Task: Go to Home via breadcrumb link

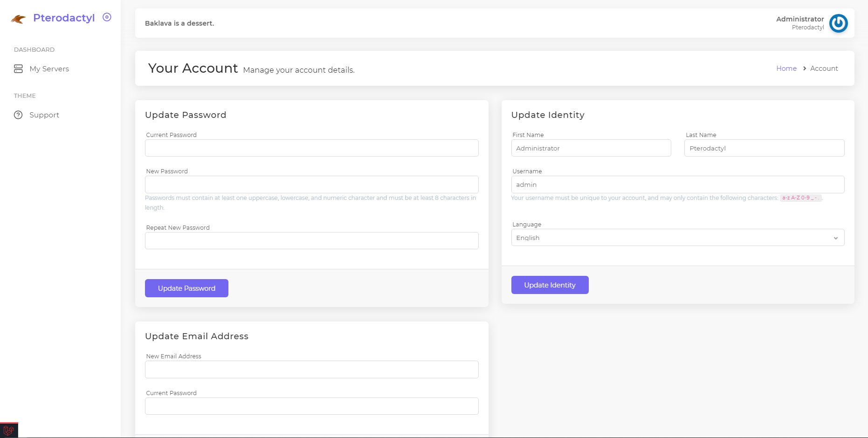Action: click(x=786, y=68)
